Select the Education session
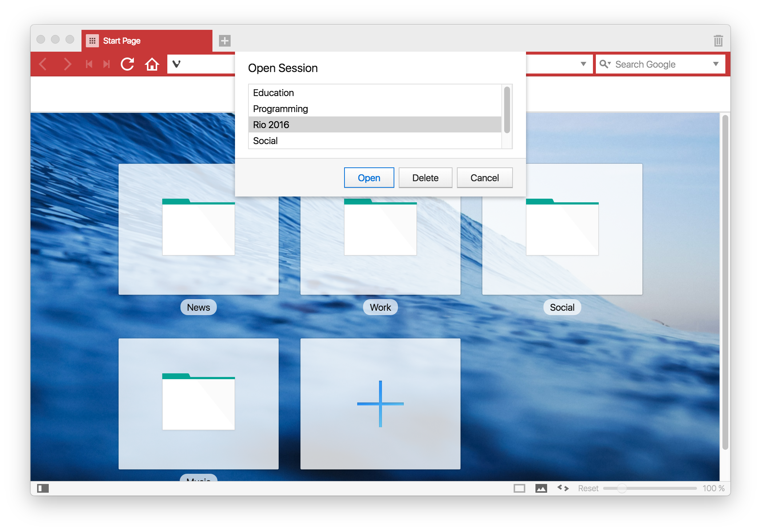Screen dimensions: 761x532 click(x=375, y=93)
